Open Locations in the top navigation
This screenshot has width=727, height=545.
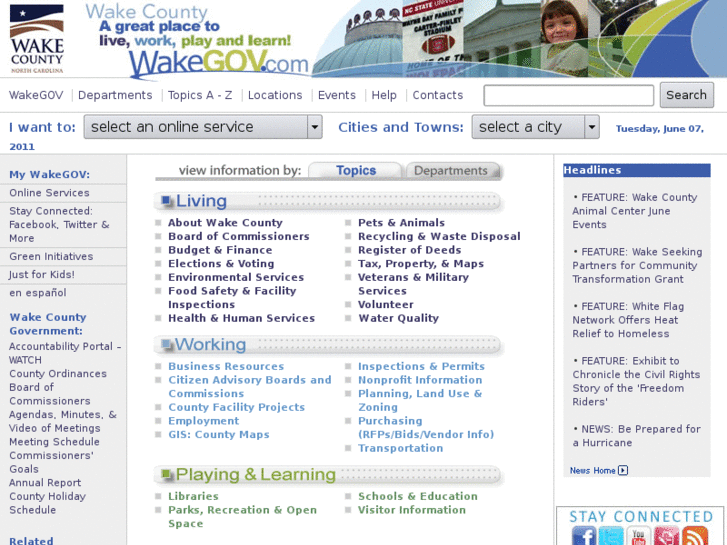point(275,95)
